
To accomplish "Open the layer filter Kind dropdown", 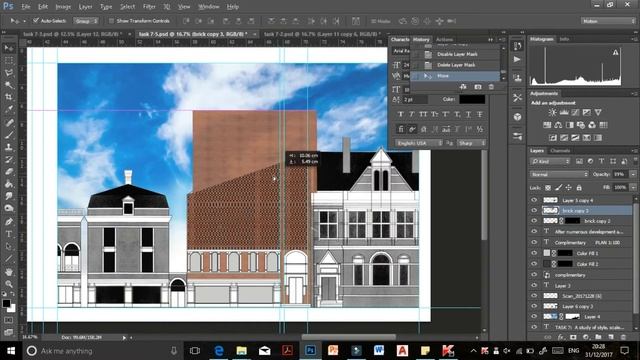I will (550, 162).
